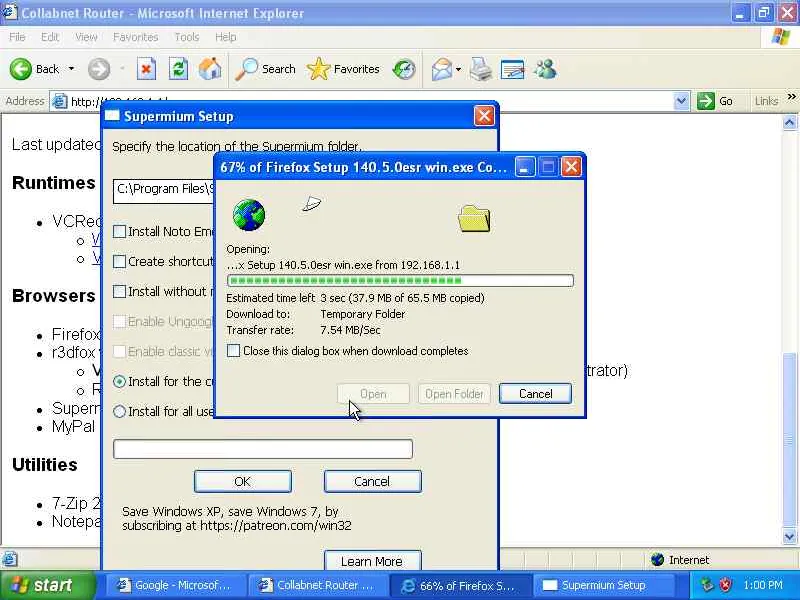This screenshot has width=800, height=600.
Task: Open the Search pane in IE toolbar
Action: (265, 69)
